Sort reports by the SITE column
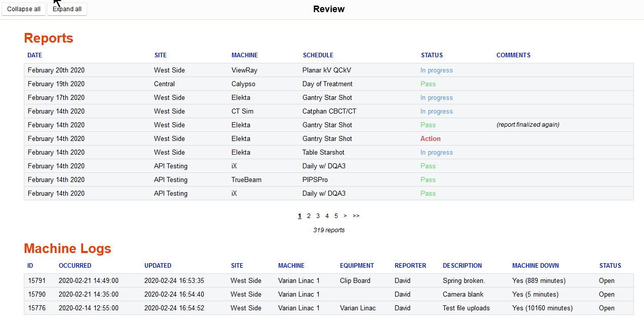The height and width of the screenshot is (323, 644). (160, 55)
